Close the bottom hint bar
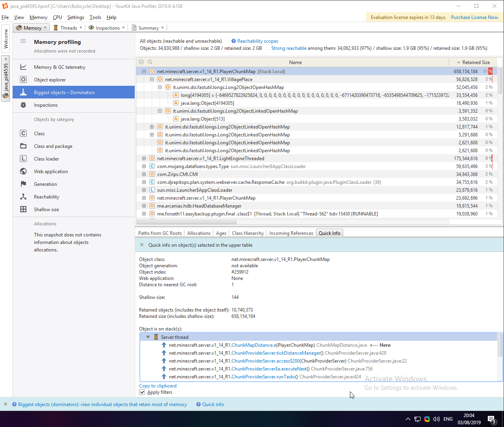This screenshot has height=427, width=504. [6, 404]
